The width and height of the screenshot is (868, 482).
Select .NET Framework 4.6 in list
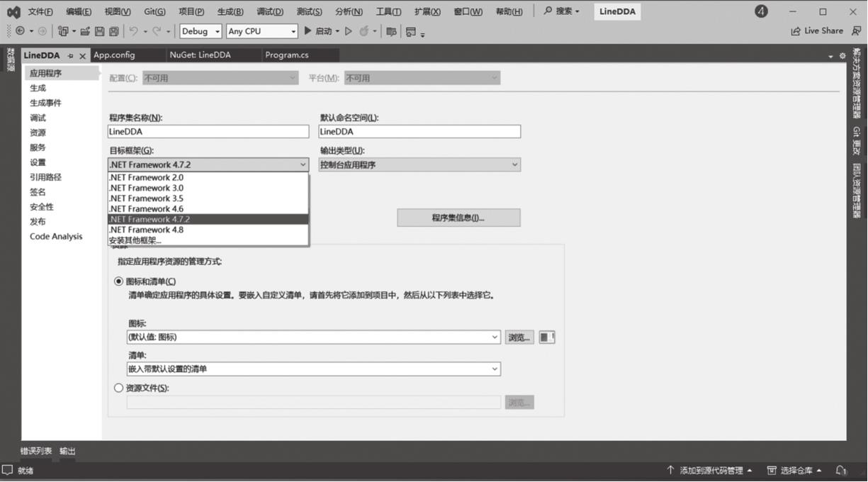[x=208, y=209]
